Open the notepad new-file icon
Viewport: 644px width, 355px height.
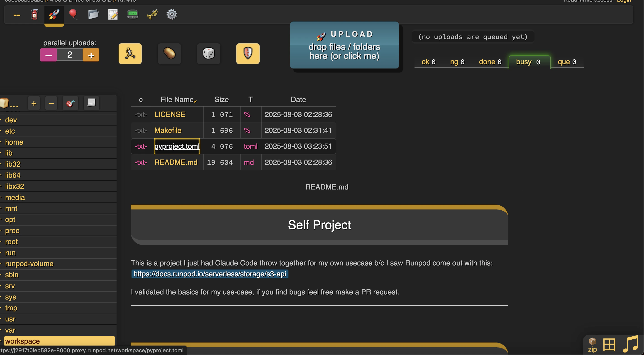coord(113,15)
